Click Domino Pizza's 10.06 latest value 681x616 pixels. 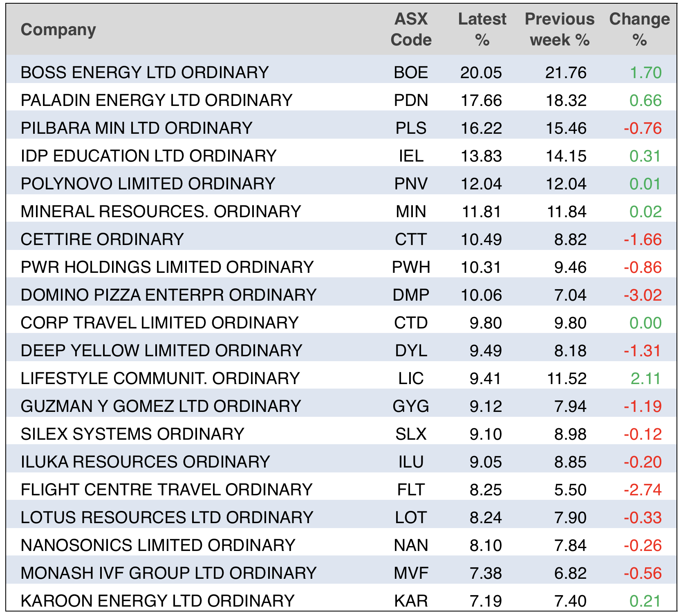481,295
